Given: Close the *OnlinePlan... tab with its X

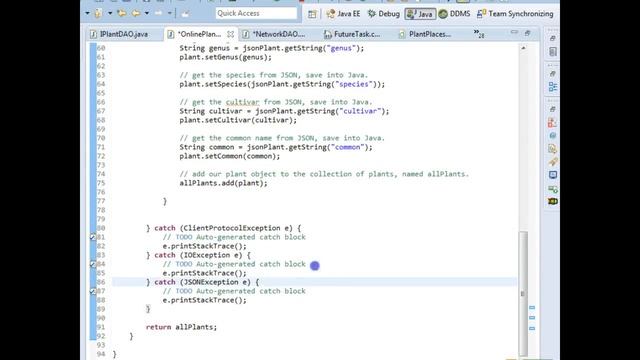Looking at the screenshot, I should [231, 34].
